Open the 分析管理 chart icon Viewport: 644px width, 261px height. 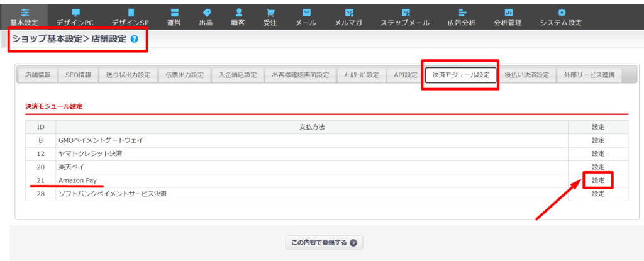tap(508, 13)
